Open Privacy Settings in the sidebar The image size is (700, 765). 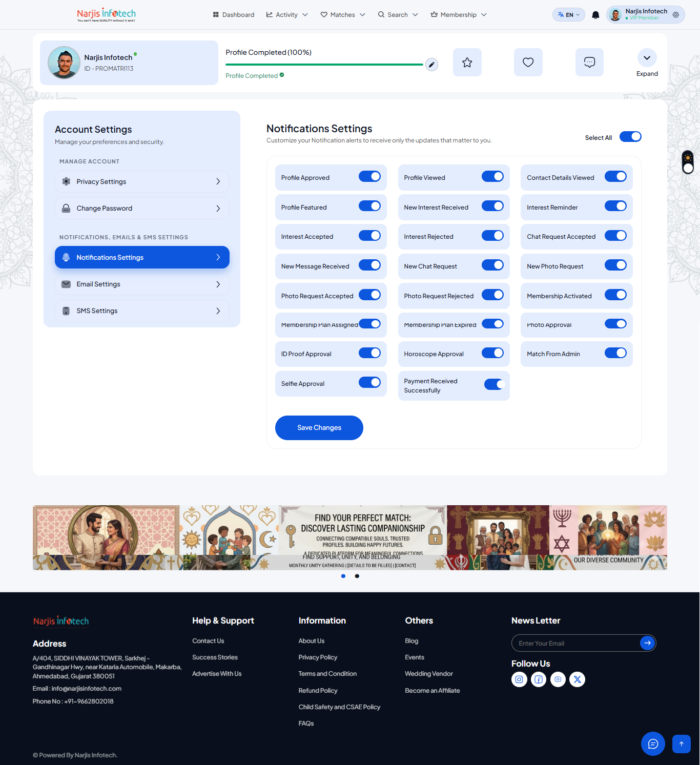click(x=142, y=181)
